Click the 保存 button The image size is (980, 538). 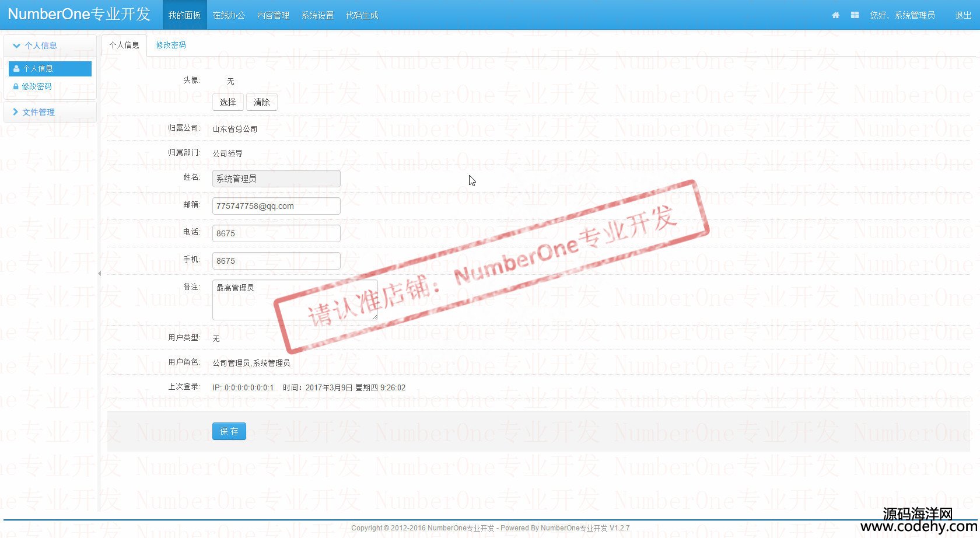(x=229, y=431)
